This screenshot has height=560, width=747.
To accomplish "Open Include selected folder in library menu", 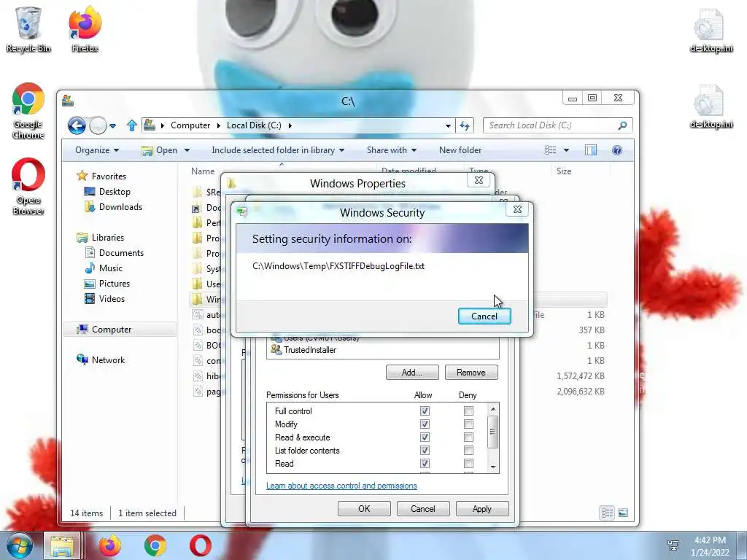I will pos(278,150).
